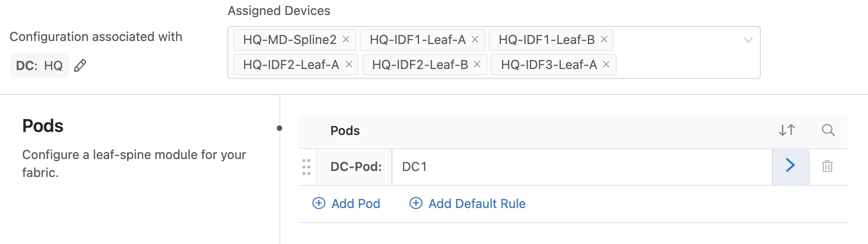Remove HQ-IDF1-Leaf-A device tag
The width and height of the screenshot is (868, 244).
tap(475, 39)
